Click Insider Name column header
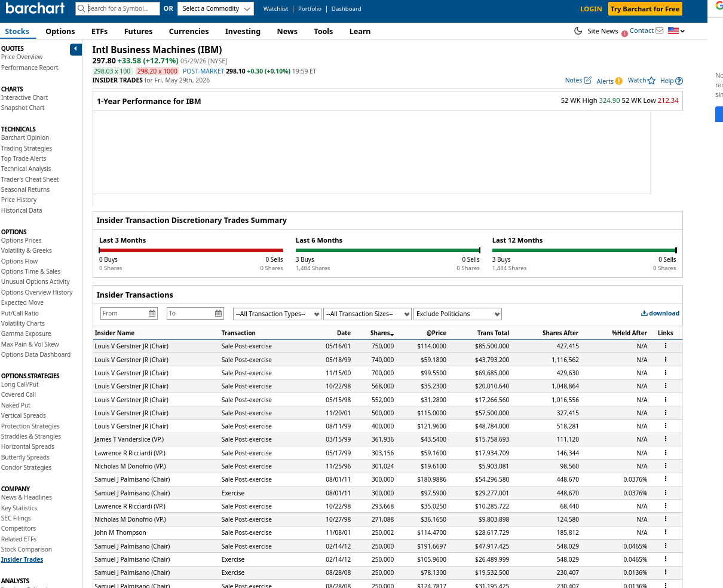The width and height of the screenshot is (723, 588). click(x=114, y=333)
